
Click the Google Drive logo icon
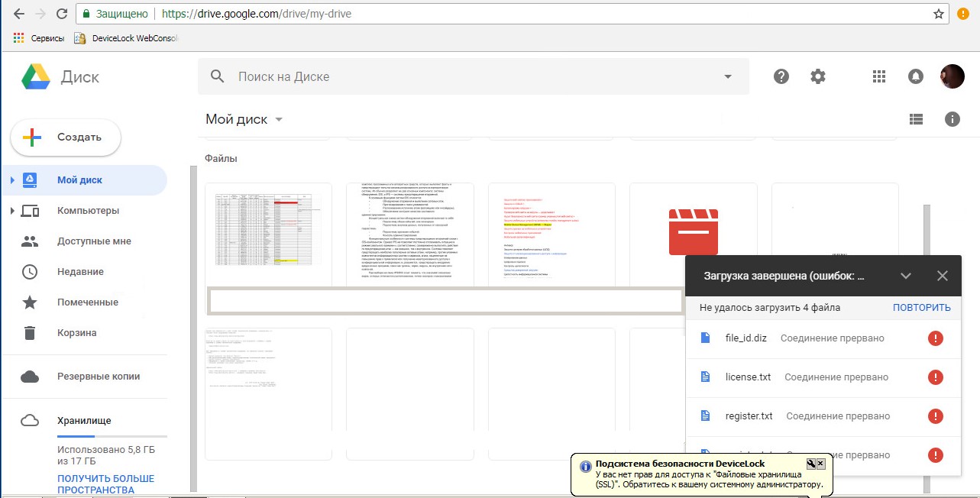(x=35, y=77)
